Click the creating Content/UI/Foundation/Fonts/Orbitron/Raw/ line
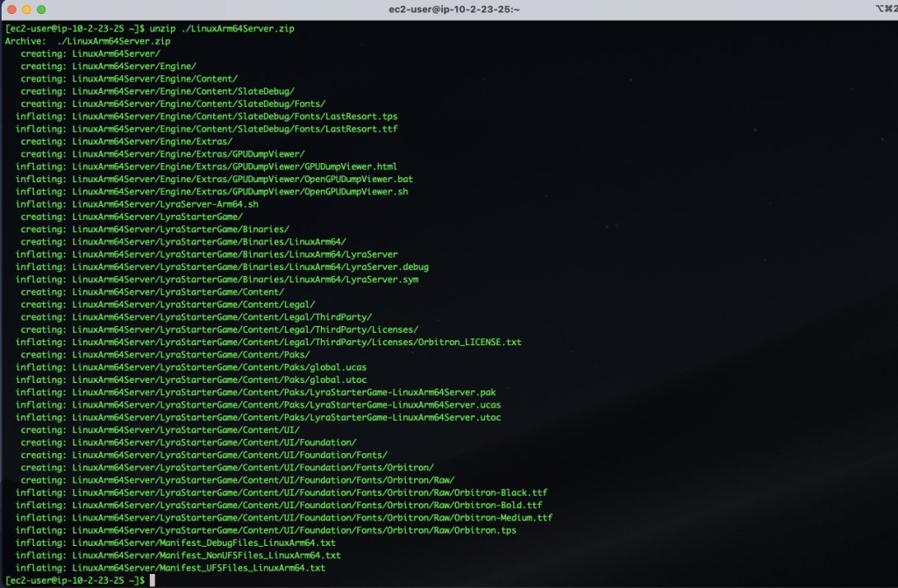This screenshot has width=898, height=588. [x=238, y=480]
